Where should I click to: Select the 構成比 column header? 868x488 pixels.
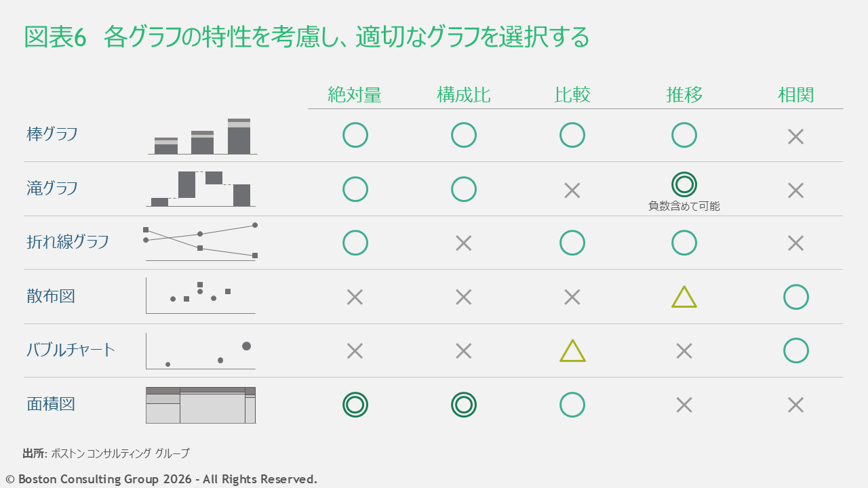463,95
